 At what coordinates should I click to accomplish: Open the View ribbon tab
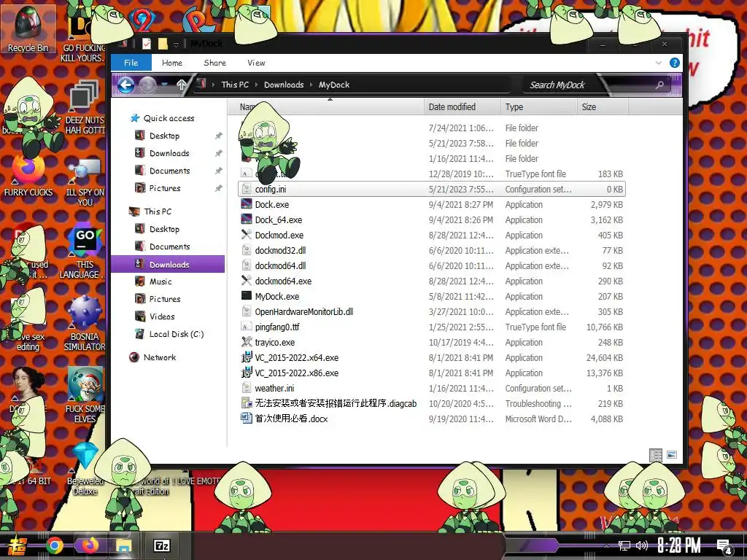coord(256,63)
